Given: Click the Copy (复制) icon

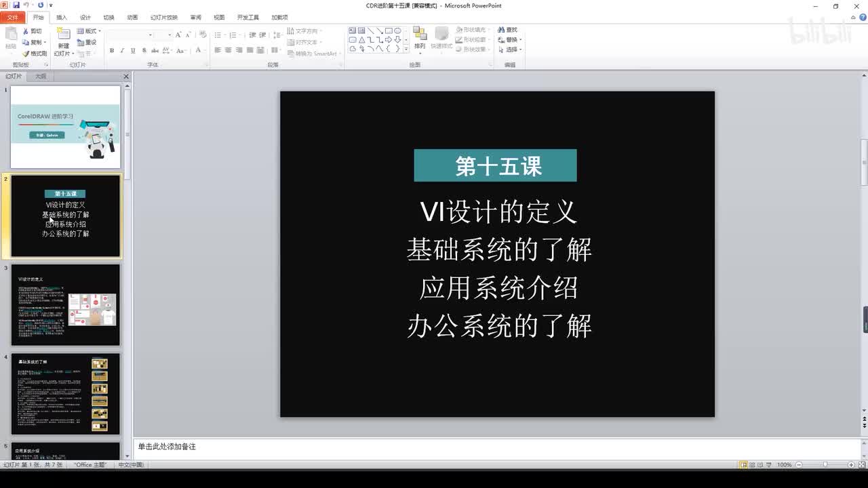Looking at the screenshot, I should (26, 42).
